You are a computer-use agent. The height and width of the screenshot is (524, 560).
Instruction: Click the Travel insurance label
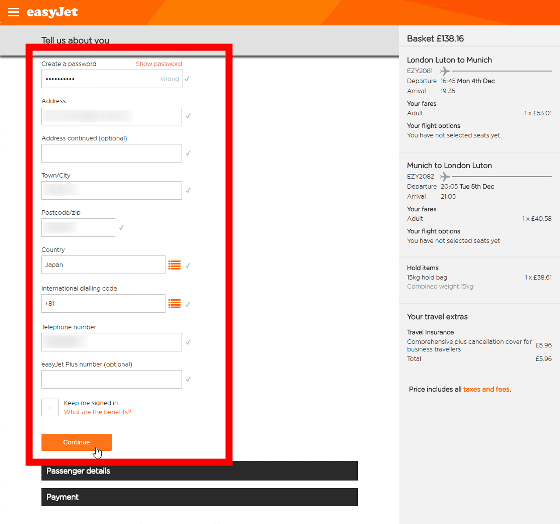point(430,332)
